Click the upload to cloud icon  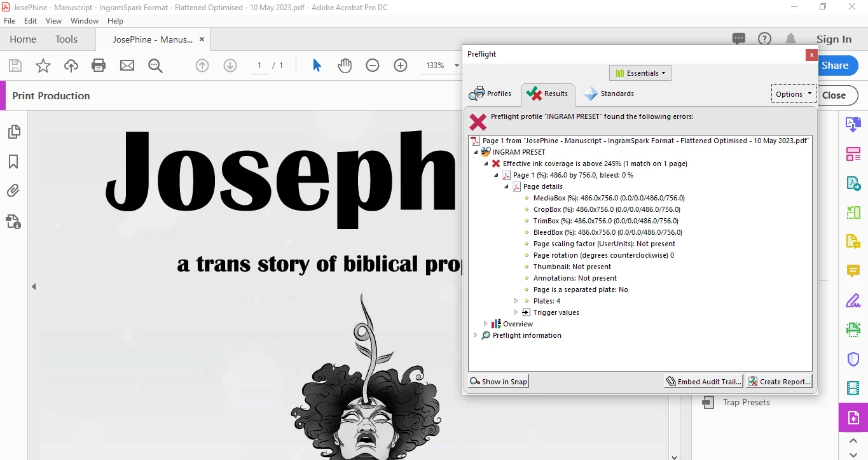point(71,66)
